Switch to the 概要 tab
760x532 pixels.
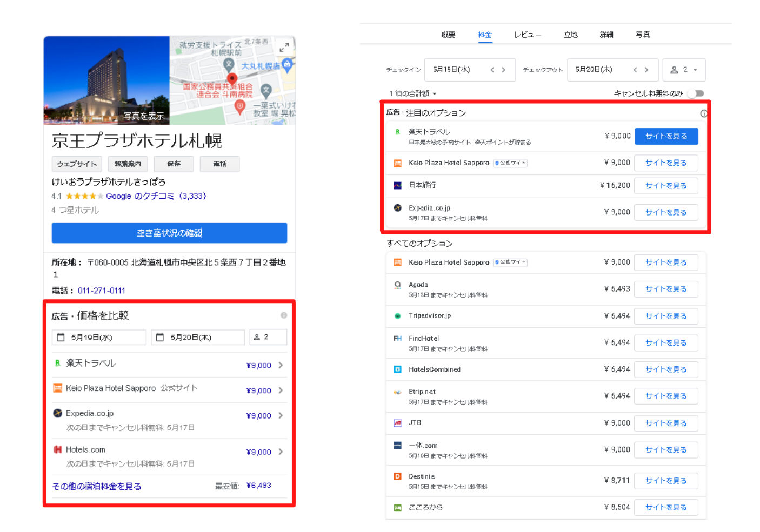448,35
